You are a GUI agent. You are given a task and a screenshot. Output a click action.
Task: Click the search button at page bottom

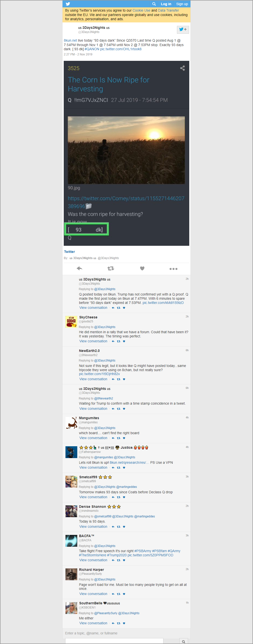click(184, 642)
